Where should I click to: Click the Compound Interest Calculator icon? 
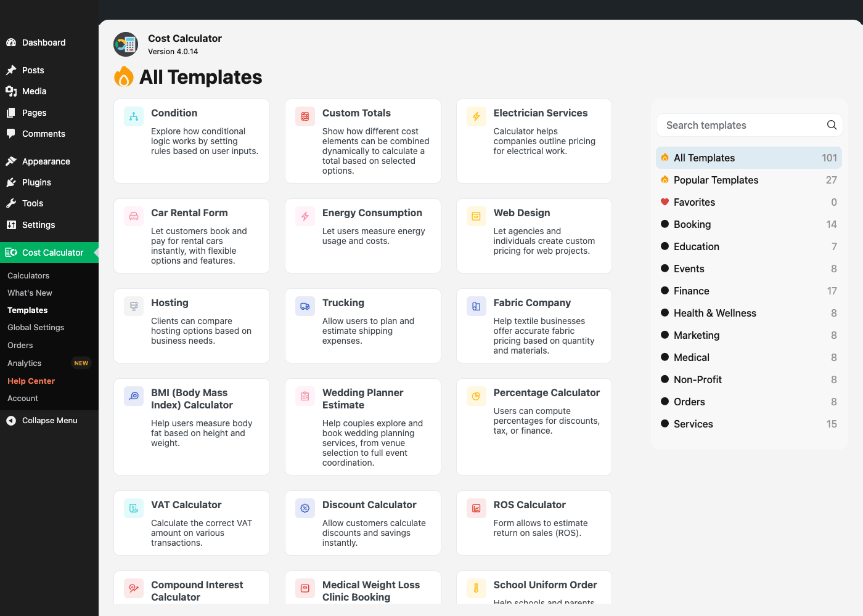tap(134, 588)
